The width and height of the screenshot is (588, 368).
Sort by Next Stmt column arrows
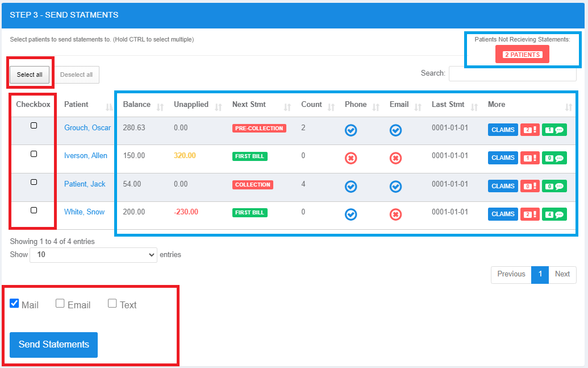pyautogui.click(x=287, y=107)
